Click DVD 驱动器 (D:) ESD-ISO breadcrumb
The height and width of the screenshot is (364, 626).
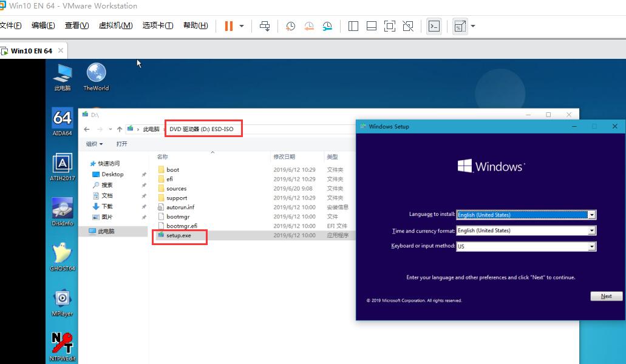point(201,129)
